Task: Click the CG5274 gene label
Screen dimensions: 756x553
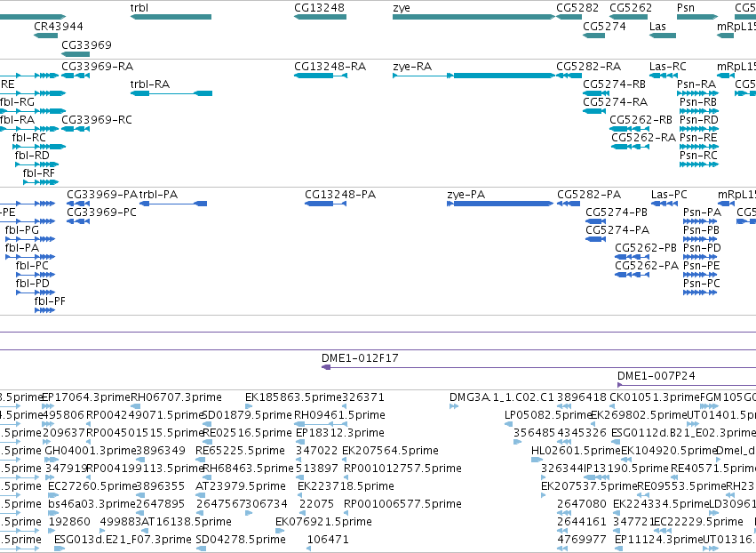Action: [x=604, y=26]
